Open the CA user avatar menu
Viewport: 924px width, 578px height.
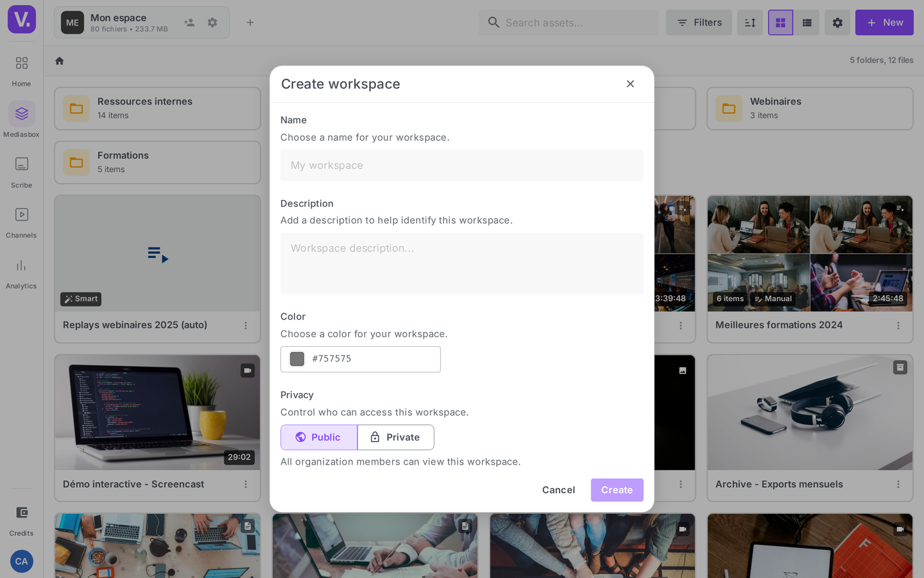tap(21, 561)
